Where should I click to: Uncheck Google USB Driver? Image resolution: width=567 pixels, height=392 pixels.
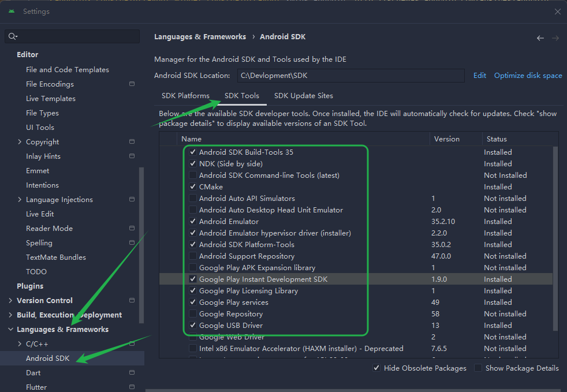pyautogui.click(x=193, y=326)
